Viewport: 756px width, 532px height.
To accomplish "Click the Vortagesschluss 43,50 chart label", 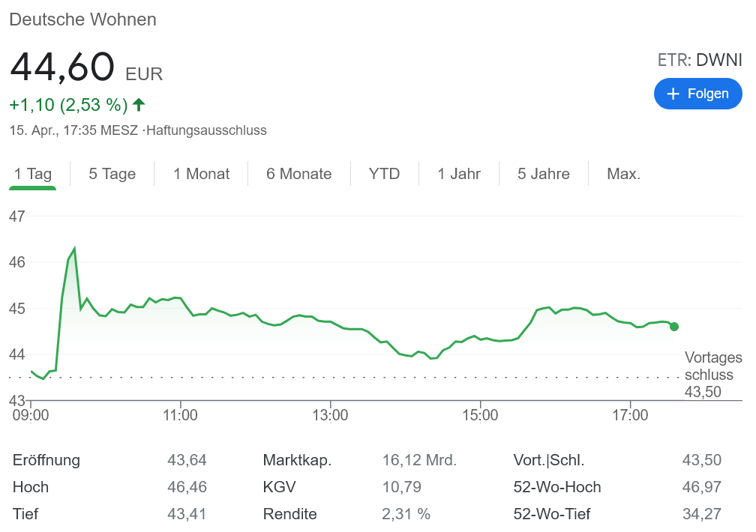I will (712, 375).
